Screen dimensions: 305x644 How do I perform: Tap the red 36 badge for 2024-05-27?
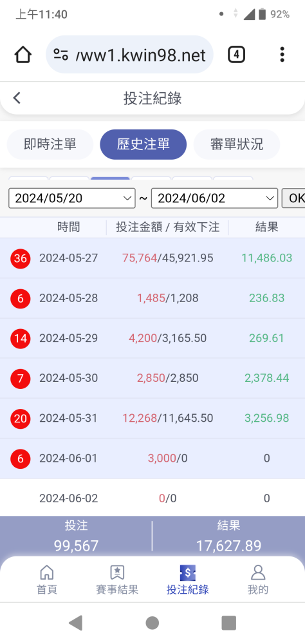pos(21,258)
